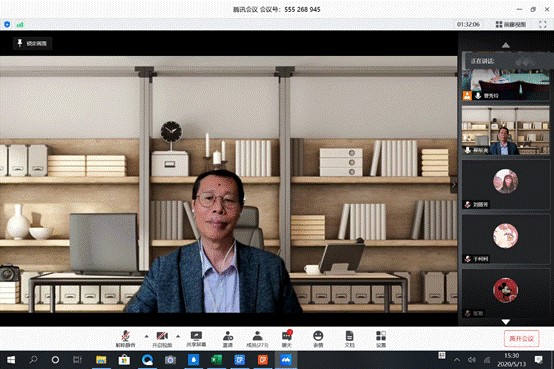Expand the video options arrow beside camera
Screen dimensions: 554x369
pos(178,336)
